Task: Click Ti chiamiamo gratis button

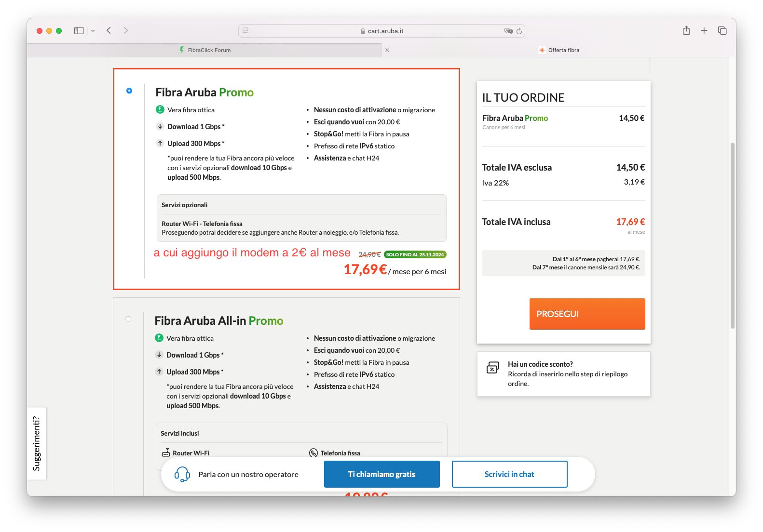Action: tap(381, 474)
